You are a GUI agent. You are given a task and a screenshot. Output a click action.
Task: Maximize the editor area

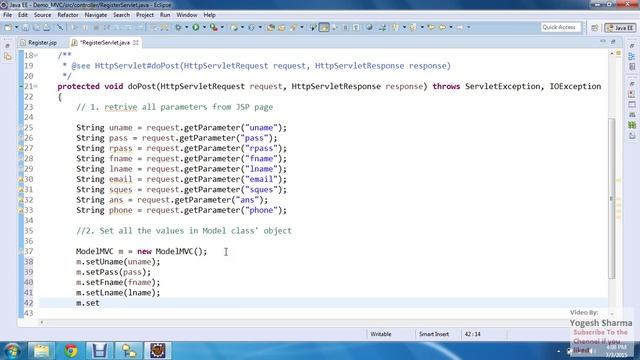613,41
